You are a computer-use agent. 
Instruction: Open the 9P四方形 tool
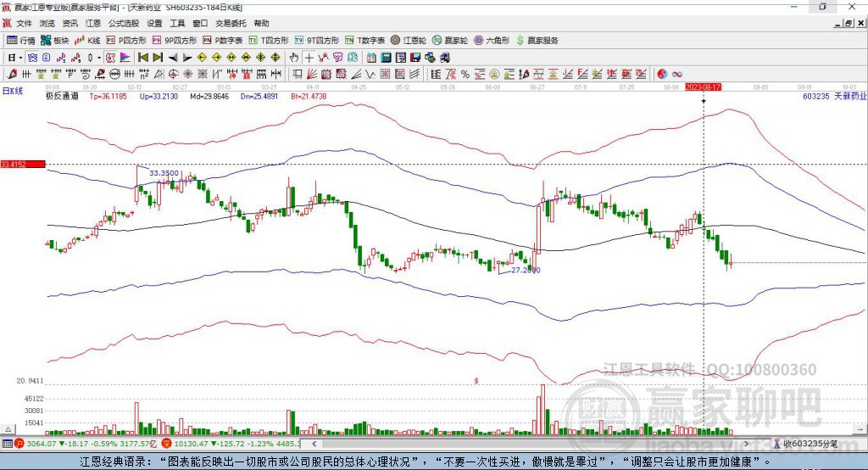(x=174, y=41)
